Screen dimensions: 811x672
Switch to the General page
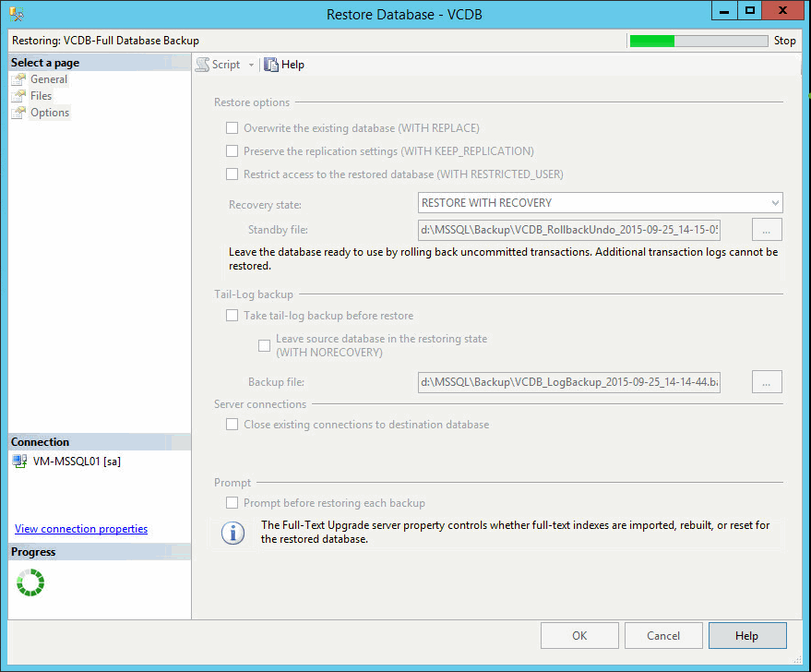[49, 79]
